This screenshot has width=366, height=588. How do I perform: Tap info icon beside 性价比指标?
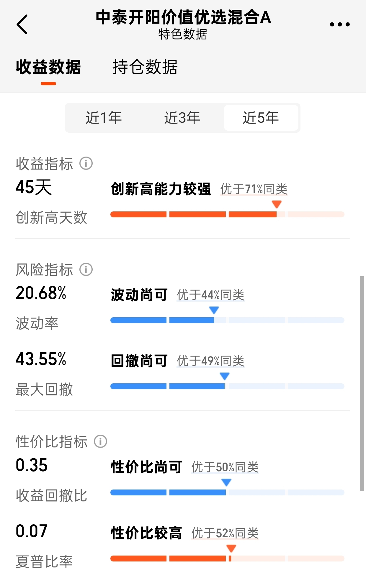click(x=100, y=441)
